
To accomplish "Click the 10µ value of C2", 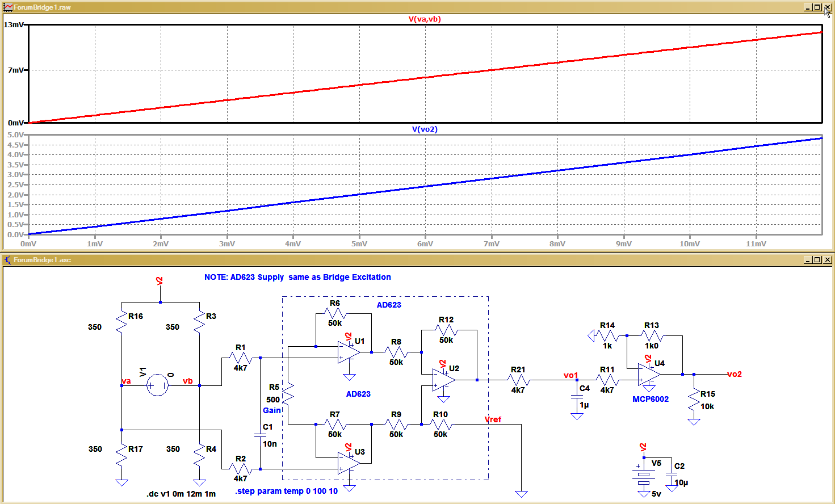I will pos(681,483).
